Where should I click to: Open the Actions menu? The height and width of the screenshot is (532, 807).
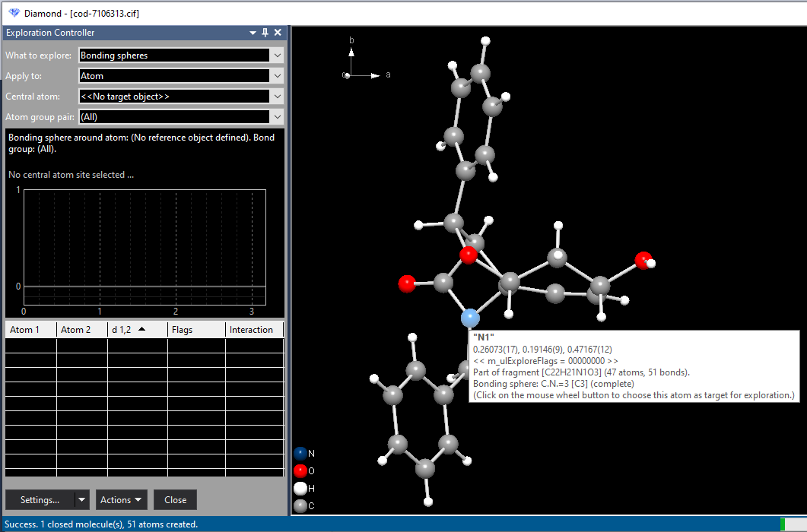(120, 499)
